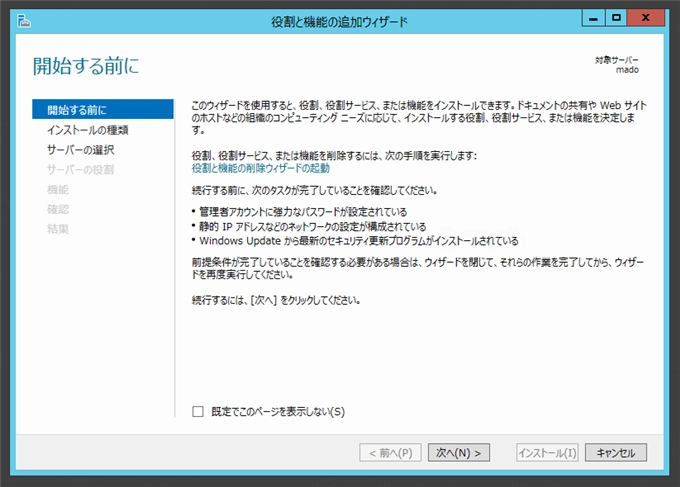
Task: Open サーバーの選択 step
Action: pos(80,150)
